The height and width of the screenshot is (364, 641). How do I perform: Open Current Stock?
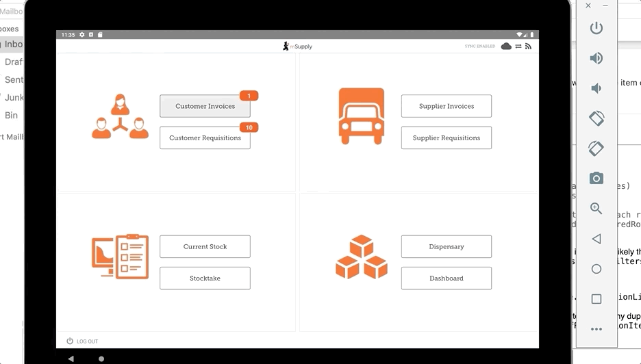(x=205, y=246)
